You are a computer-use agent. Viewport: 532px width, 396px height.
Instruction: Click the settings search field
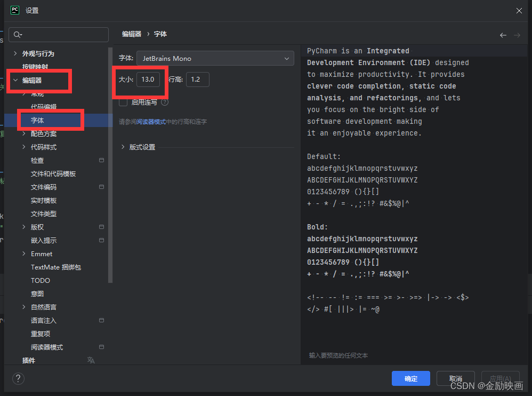point(59,35)
